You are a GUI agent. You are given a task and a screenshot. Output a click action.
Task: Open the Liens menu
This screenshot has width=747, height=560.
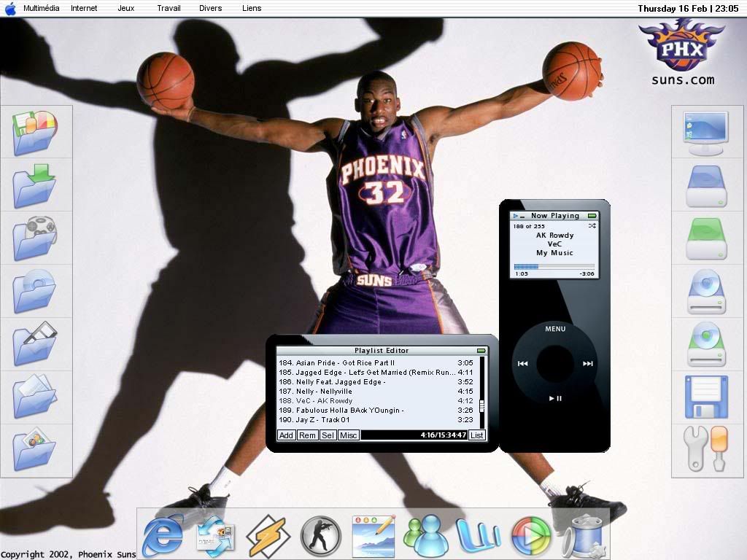(x=252, y=8)
